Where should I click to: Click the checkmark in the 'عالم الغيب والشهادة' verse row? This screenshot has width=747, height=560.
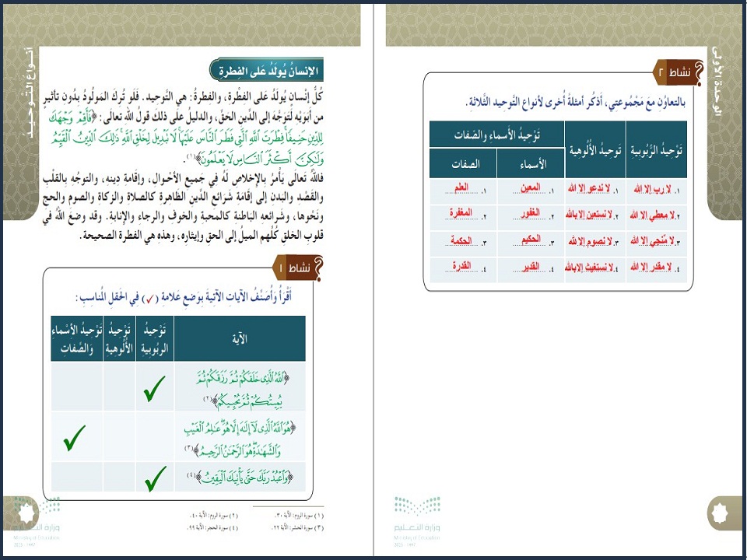point(75,438)
